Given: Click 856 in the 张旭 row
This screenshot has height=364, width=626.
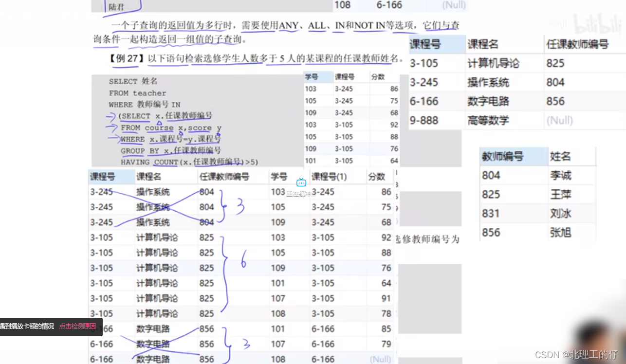Looking at the screenshot, I should [x=491, y=233].
